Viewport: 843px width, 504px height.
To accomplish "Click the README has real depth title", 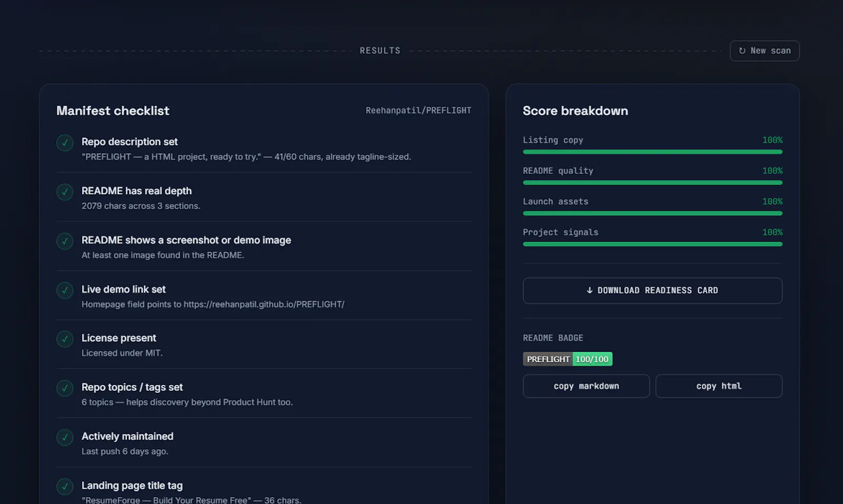I will click(136, 191).
